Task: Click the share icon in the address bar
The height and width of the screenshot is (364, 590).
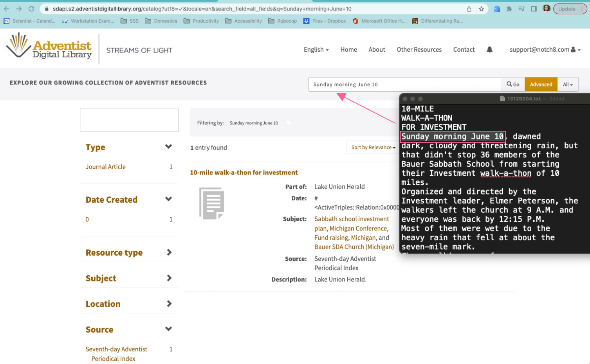Action: 469,9
